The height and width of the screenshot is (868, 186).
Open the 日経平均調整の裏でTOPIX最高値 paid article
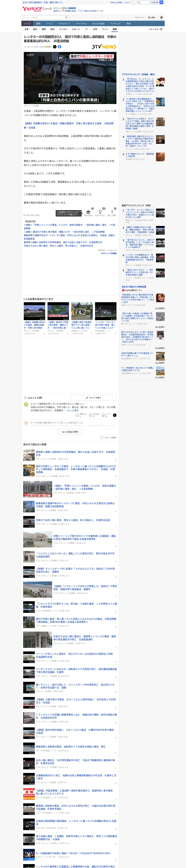click(x=137, y=354)
